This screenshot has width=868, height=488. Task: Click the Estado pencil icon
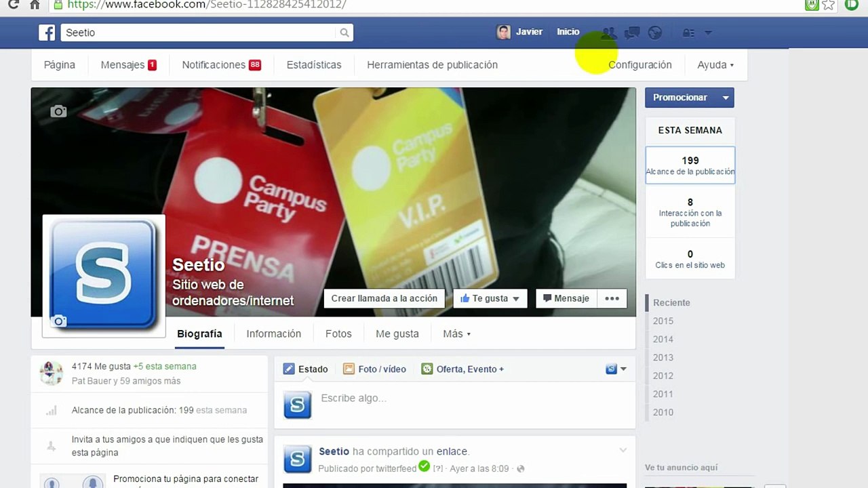point(289,369)
